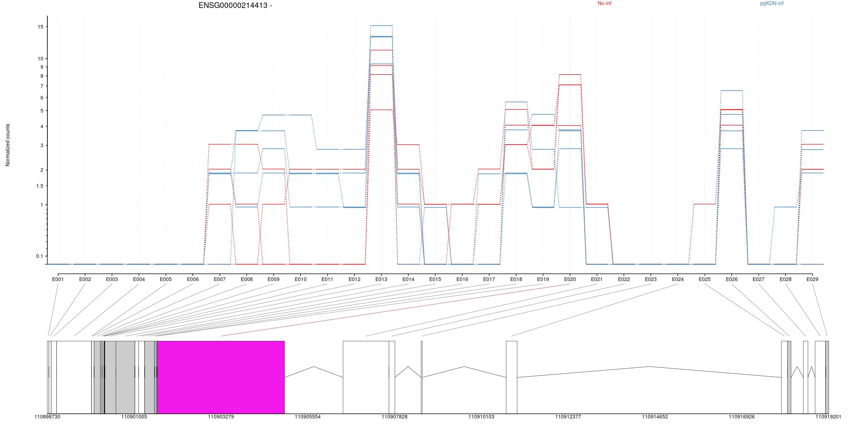Click exon label E006
This screenshot has height=434, width=868.
(x=193, y=279)
